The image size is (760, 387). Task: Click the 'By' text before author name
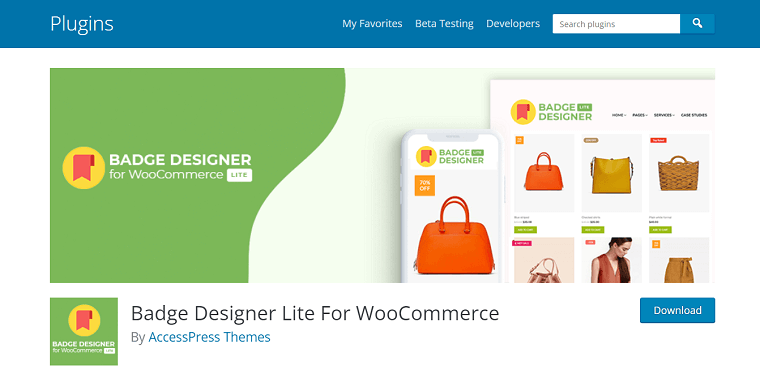pyautogui.click(x=138, y=338)
